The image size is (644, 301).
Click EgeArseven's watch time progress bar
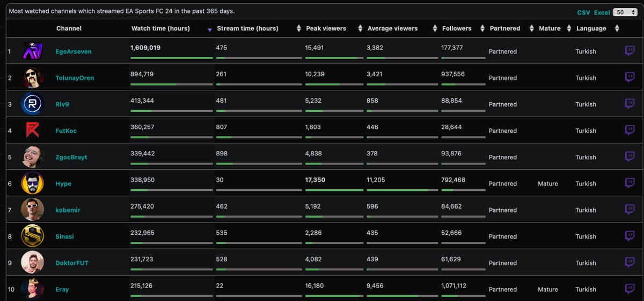(x=172, y=58)
